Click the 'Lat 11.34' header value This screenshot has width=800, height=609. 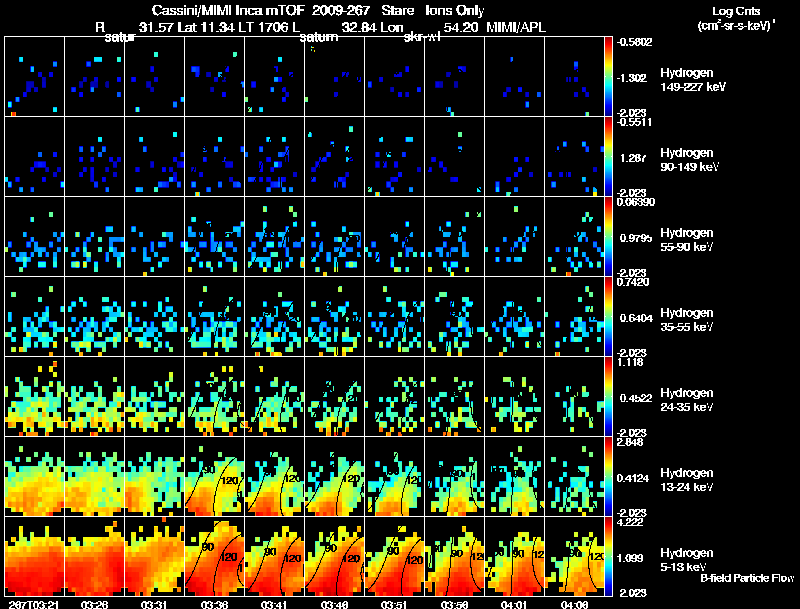click(x=204, y=27)
